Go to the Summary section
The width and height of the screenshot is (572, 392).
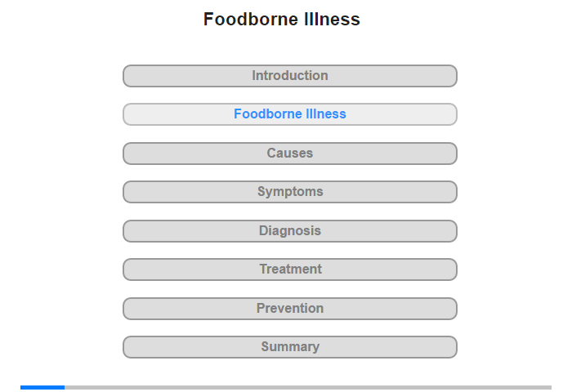coord(289,347)
